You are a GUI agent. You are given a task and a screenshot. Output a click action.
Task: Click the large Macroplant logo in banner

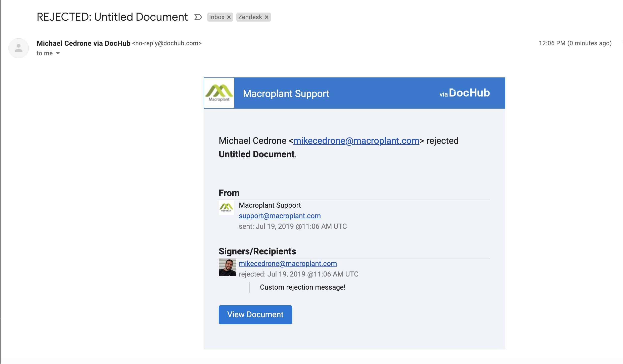[219, 93]
